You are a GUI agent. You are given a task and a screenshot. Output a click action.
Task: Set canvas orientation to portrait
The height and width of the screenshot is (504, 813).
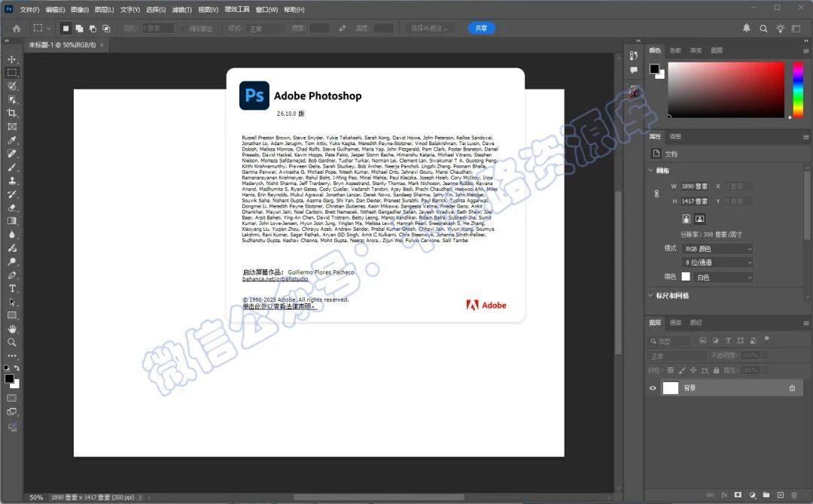tap(686, 219)
